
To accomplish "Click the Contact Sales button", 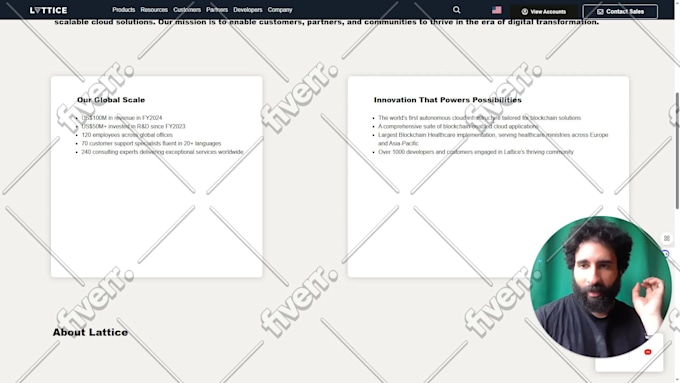I will click(x=620, y=12).
